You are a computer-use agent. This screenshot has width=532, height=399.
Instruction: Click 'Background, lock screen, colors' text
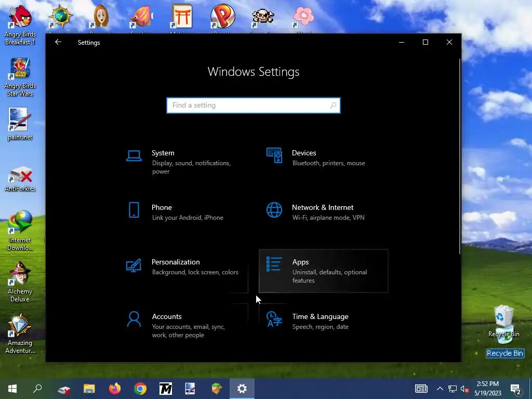click(195, 272)
